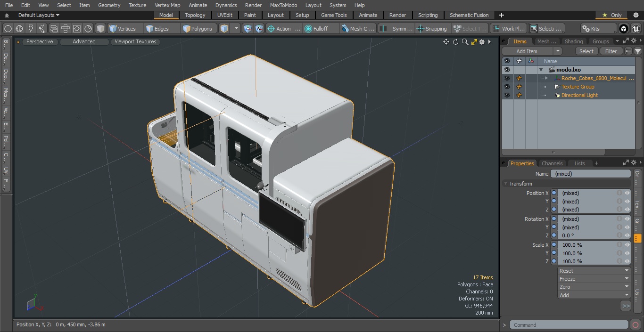The height and width of the screenshot is (332, 644).
Task: Click the viewport rotate icon
Action: click(455, 42)
